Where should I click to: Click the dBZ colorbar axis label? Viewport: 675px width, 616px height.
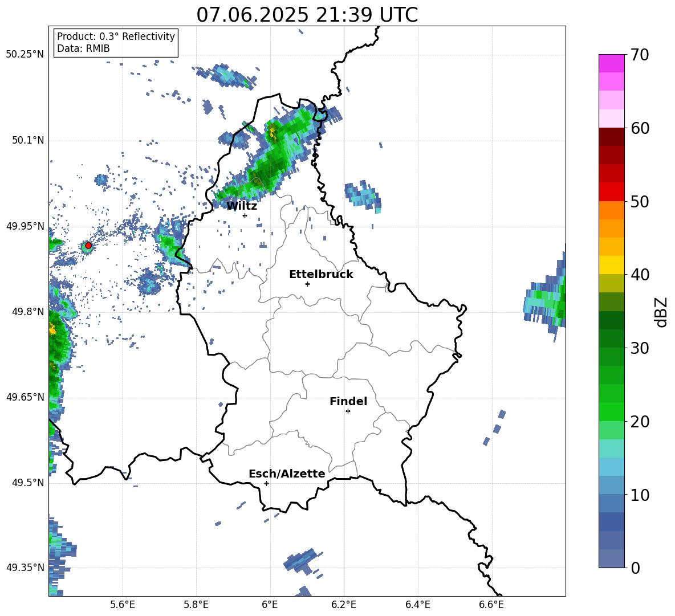coord(662,312)
